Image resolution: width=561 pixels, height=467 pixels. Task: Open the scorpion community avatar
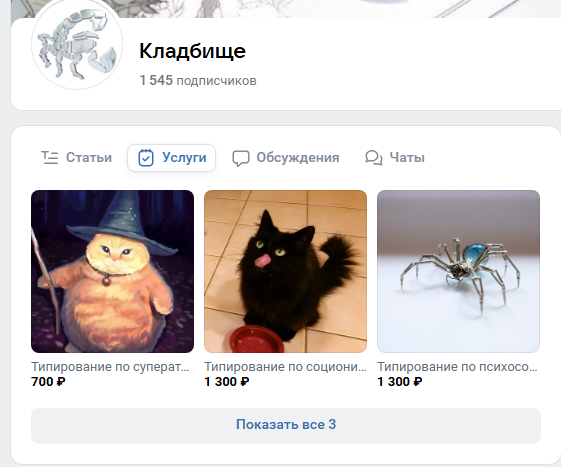pos(77,44)
